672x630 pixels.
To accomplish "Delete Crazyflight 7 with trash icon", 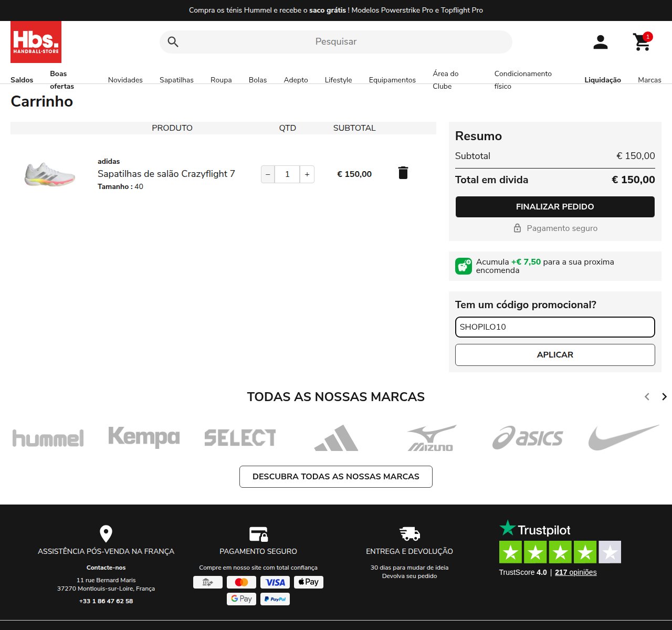I will pyautogui.click(x=403, y=173).
